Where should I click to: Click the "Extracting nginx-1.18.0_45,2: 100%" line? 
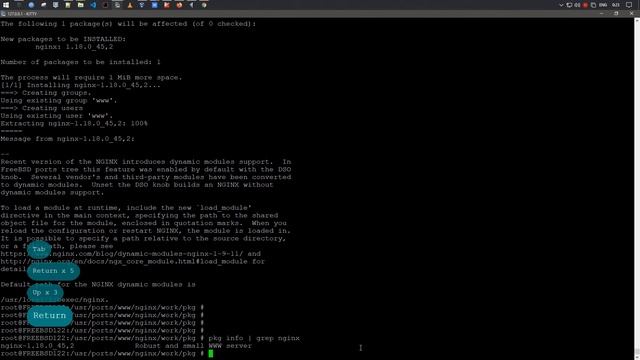[74, 123]
